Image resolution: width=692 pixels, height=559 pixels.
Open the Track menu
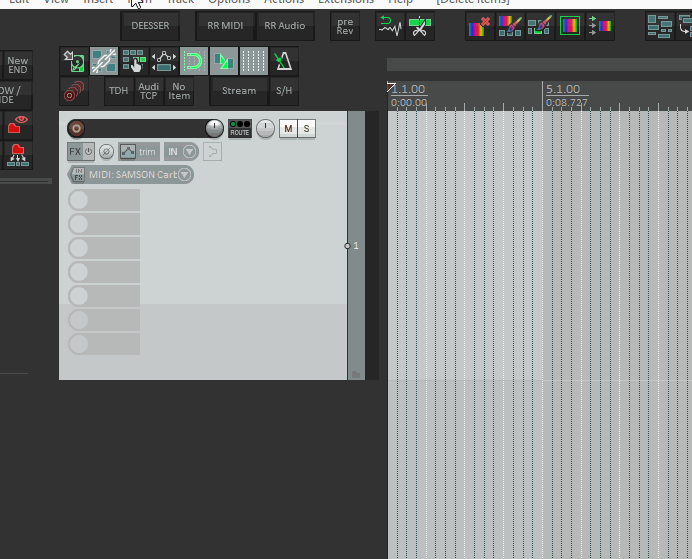tap(181, 1)
